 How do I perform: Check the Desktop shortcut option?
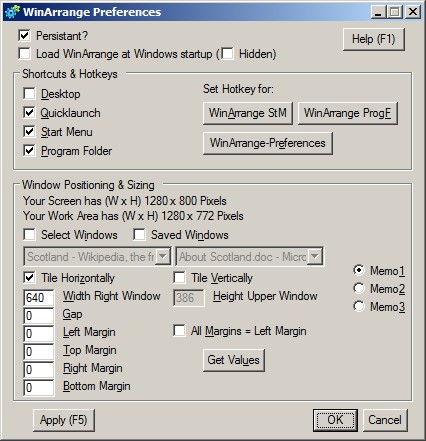point(29,94)
